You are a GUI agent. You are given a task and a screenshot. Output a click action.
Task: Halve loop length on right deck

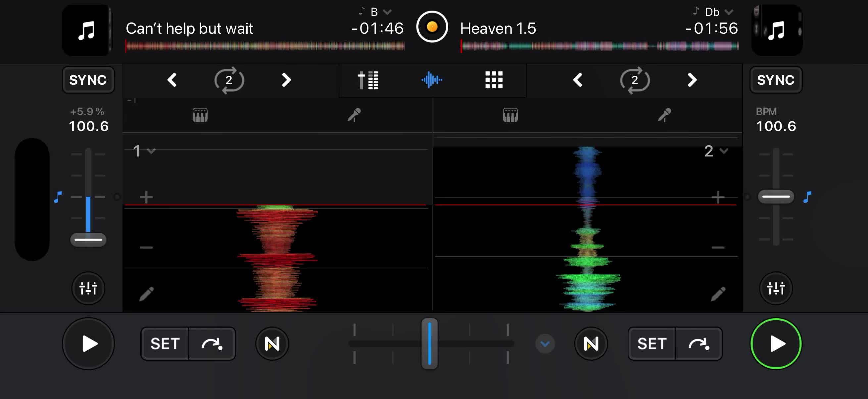[x=578, y=80]
